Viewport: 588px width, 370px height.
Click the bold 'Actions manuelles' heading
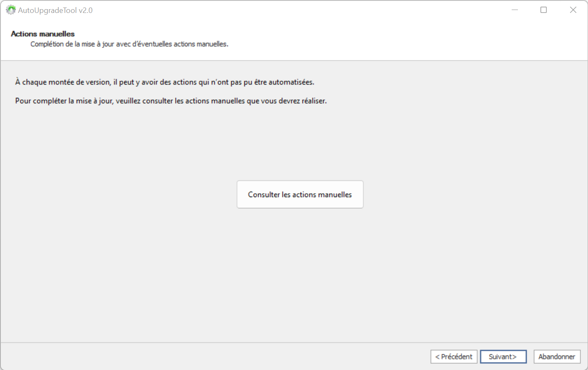click(43, 34)
